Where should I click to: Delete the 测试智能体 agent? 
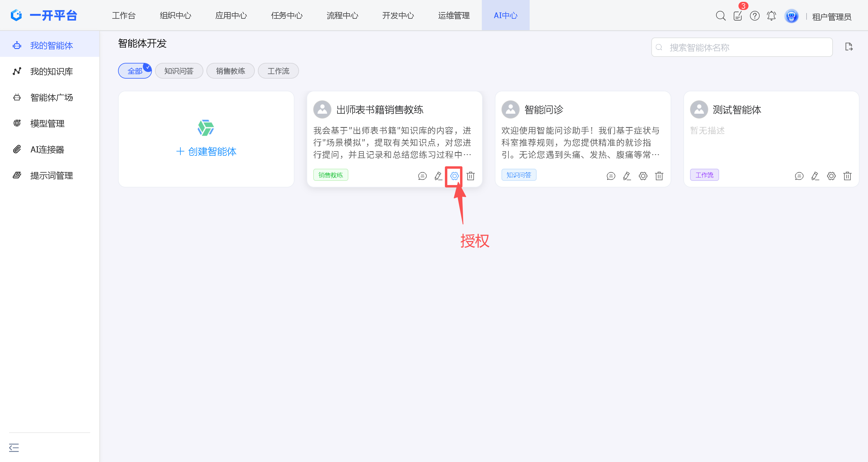tap(847, 176)
